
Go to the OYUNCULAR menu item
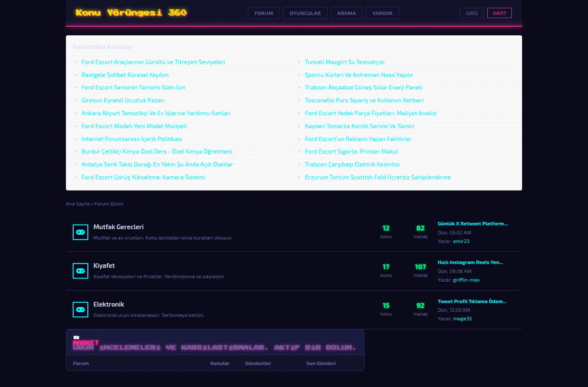(305, 13)
